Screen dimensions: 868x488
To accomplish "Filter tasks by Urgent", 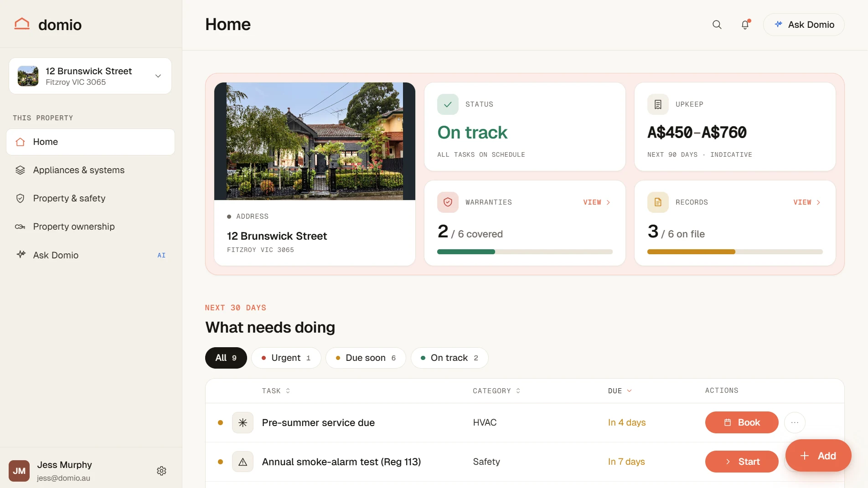I will coord(286,358).
